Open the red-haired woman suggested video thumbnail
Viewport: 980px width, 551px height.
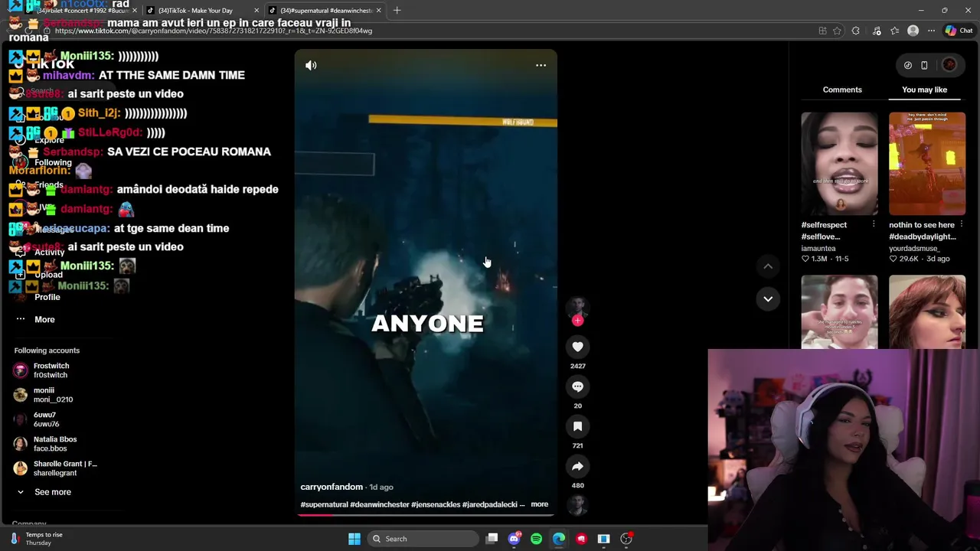point(927,311)
